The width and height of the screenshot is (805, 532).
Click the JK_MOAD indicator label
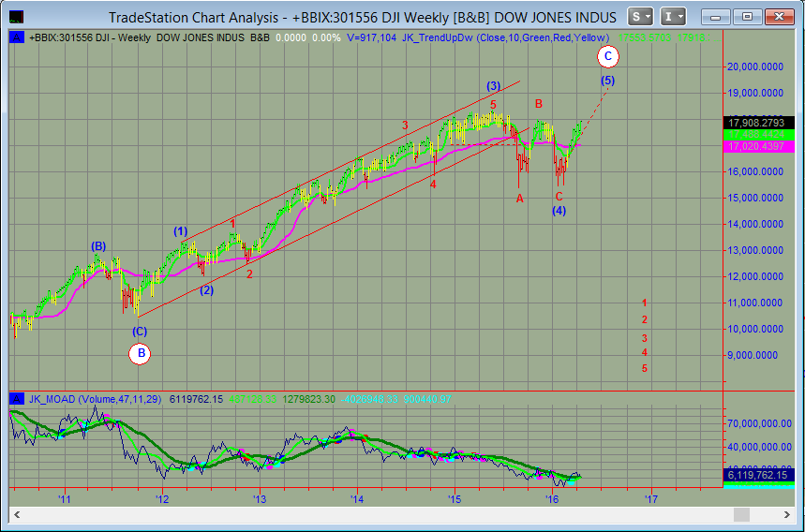pos(95,399)
